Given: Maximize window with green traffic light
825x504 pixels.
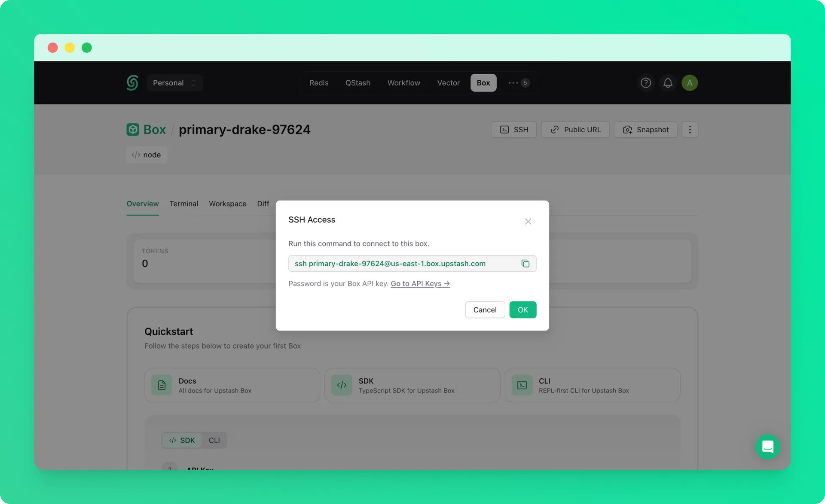Looking at the screenshot, I should click(87, 48).
